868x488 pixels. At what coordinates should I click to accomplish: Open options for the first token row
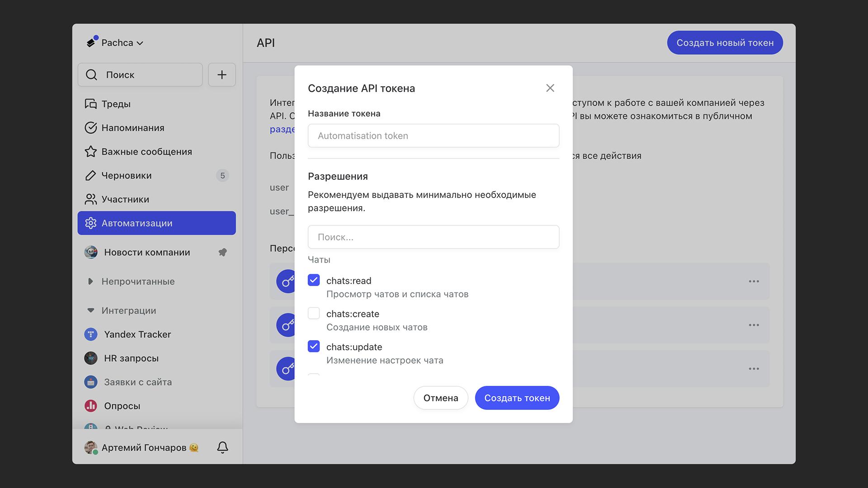coord(754,281)
